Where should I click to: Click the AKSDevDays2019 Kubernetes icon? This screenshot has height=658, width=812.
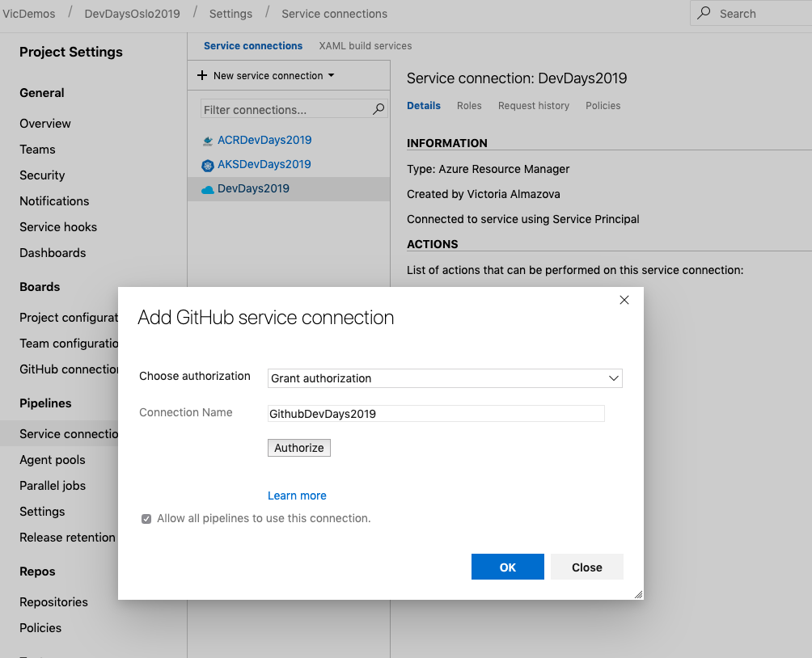209,164
